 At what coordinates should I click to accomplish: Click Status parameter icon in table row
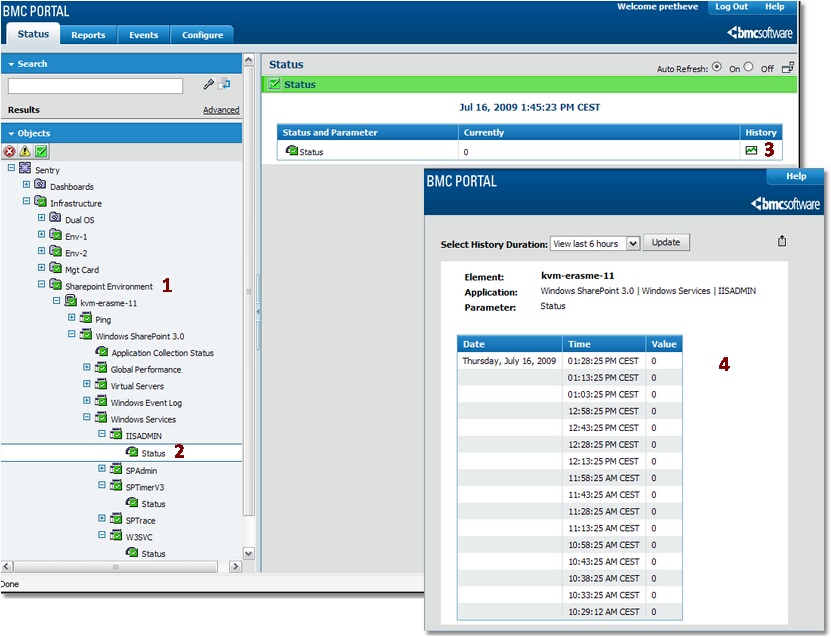click(x=291, y=150)
